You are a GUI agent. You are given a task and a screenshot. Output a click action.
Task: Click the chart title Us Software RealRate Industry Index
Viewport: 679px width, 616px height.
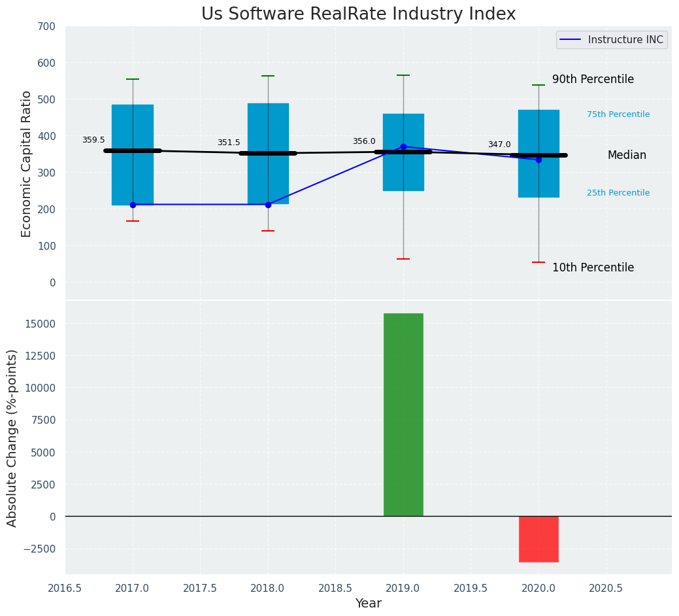point(358,14)
